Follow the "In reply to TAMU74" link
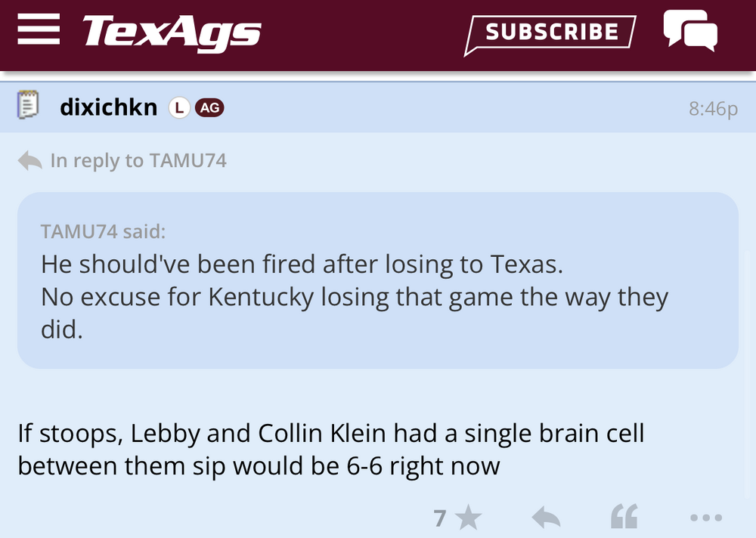The height and width of the screenshot is (538, 756). point(138,161)
